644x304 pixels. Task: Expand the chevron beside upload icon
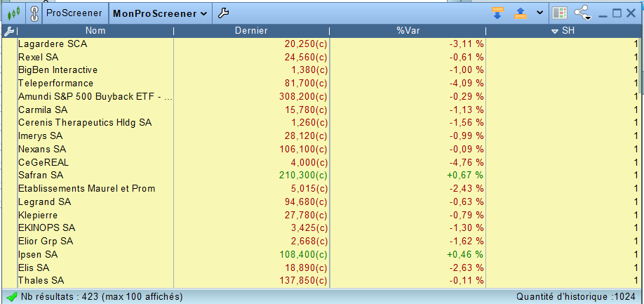pos(540,13)
